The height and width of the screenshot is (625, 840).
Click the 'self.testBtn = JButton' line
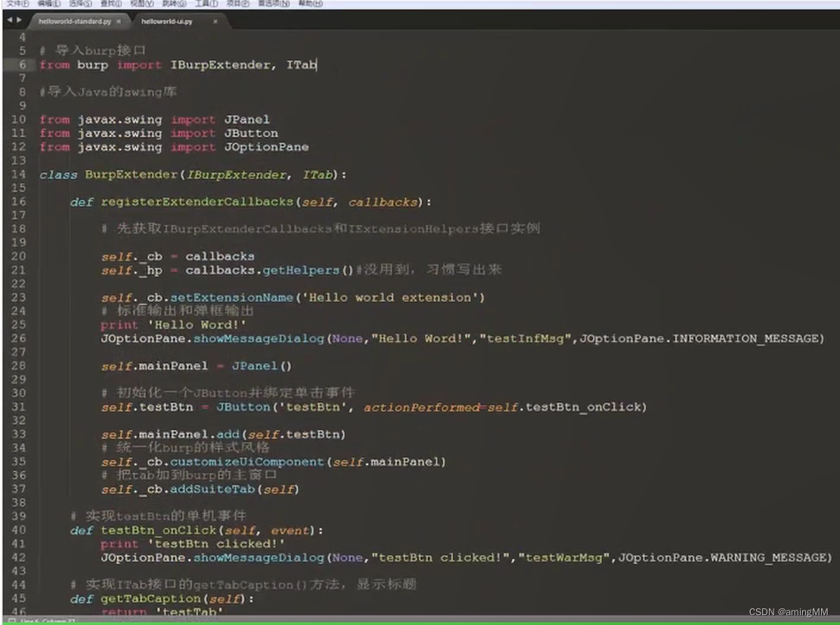[x=374, y=407]
